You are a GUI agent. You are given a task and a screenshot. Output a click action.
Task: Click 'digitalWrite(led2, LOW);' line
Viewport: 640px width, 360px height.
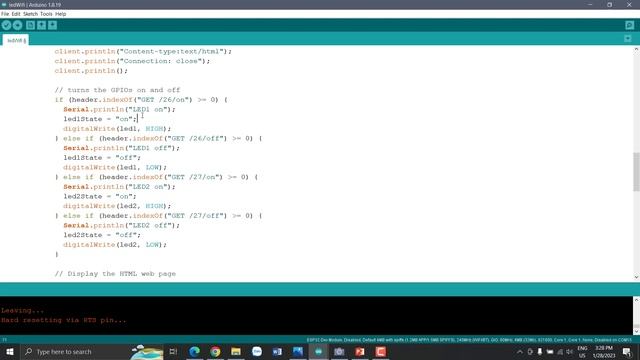coord(115,245)
